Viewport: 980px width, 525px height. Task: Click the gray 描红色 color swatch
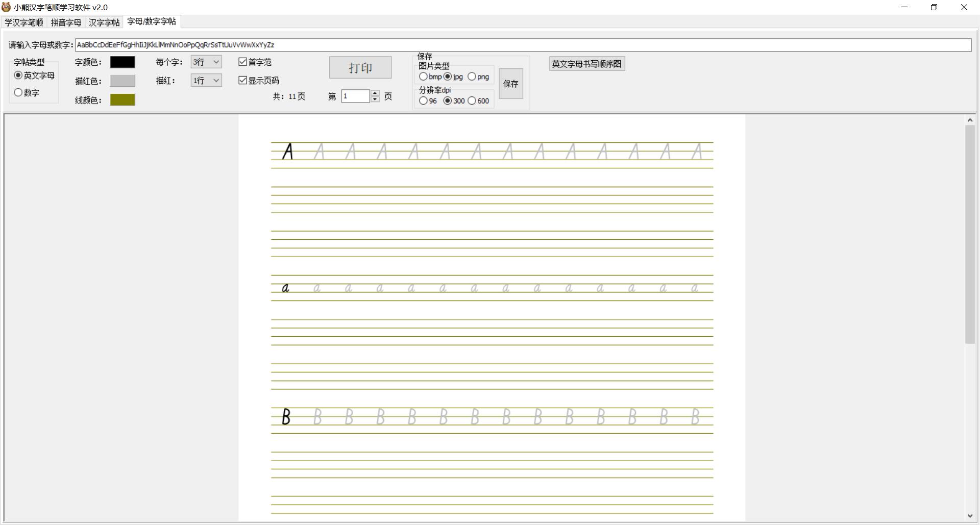[122, 81]
